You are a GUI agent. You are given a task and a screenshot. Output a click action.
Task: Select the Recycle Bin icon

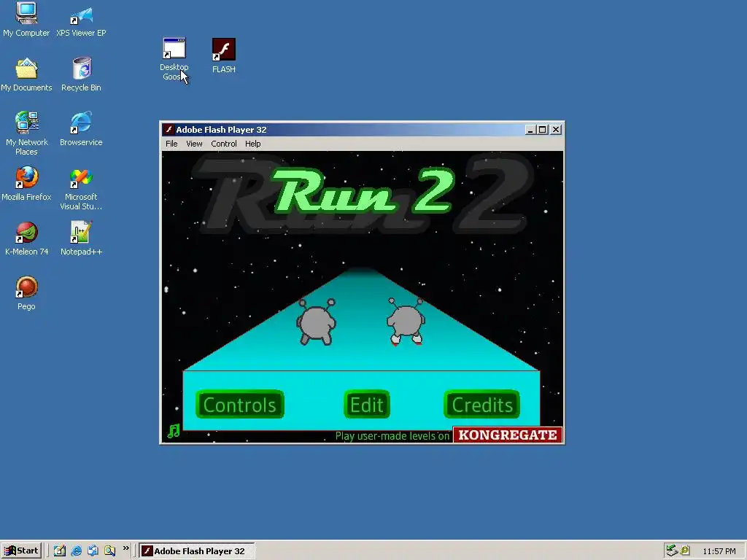coord(82,75)
